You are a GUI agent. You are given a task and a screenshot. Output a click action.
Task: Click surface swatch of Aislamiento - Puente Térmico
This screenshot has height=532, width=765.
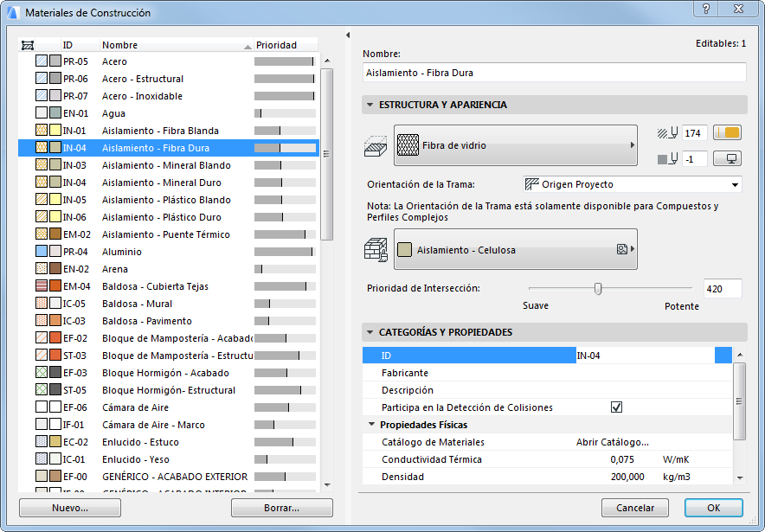coord(55,234)
